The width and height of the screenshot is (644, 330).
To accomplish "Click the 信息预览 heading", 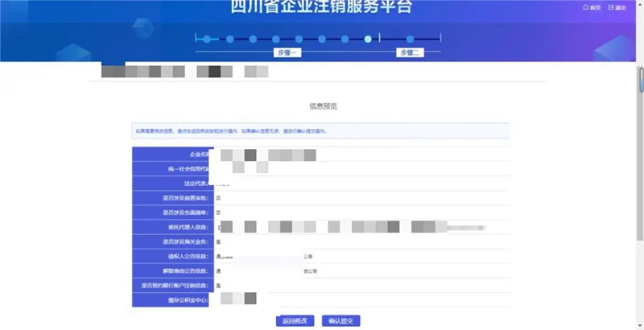I will (x=323, y=106).
